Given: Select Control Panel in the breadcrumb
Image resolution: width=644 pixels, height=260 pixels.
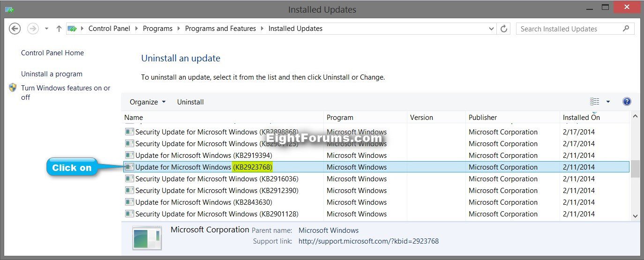Looking at the screenshot, I should pos(109,29).
